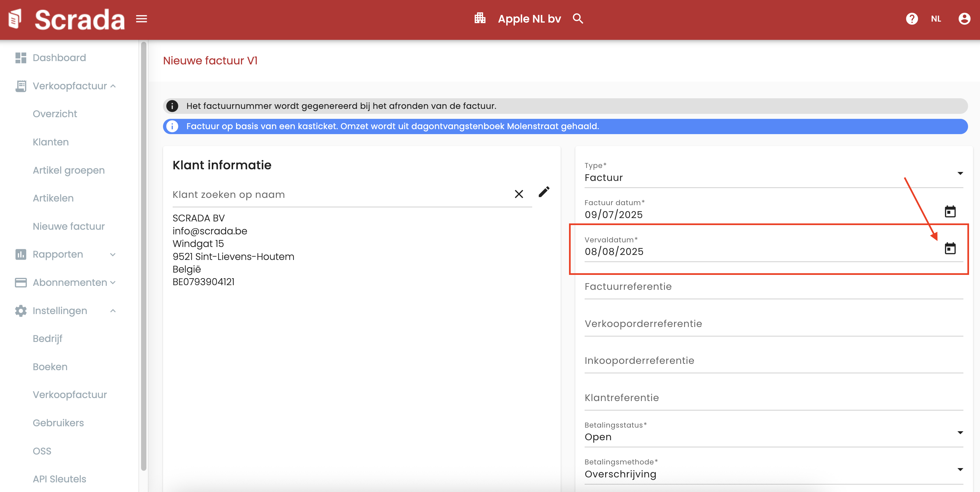Image resolution: width=980 pixels, height=492 pixels.
Task: Click the search magnifier icon
Action: [578, 19]
